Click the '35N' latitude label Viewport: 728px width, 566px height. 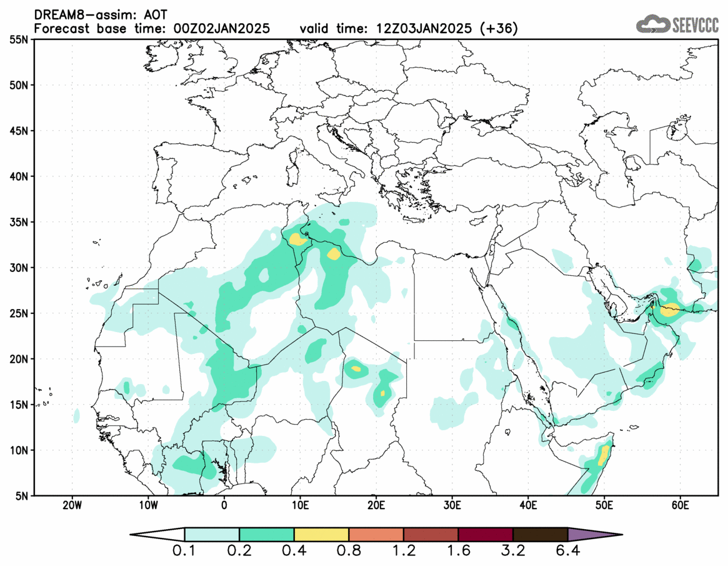click(x=19, y=222)
